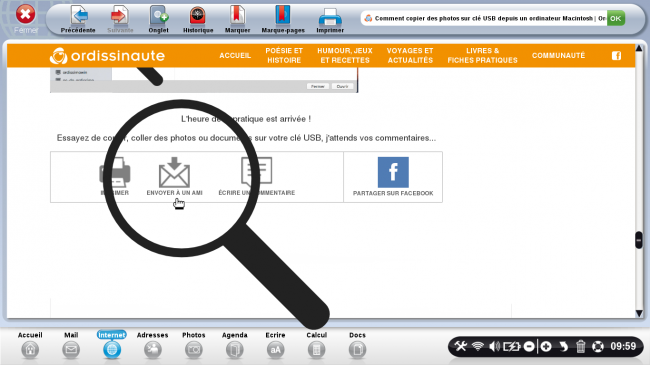Open the Photos camera dock icon

(194, 350)
